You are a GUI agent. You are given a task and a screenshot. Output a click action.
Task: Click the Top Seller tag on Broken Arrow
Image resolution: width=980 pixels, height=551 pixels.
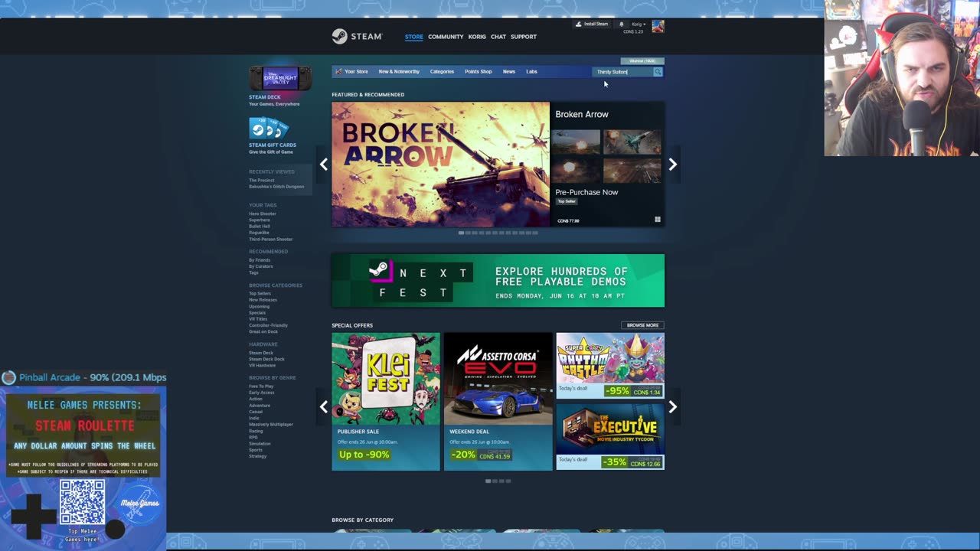pos(567,201)
